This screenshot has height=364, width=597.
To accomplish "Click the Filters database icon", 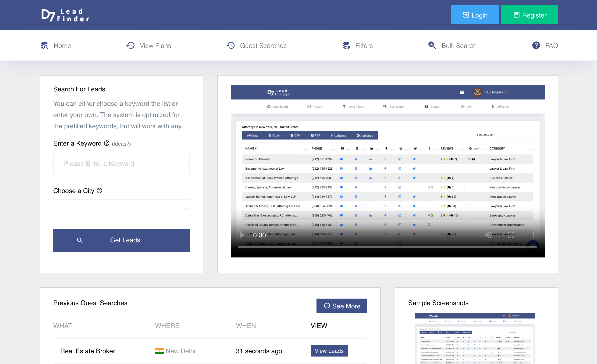I will pyautogui.click(x=346, y=45).
